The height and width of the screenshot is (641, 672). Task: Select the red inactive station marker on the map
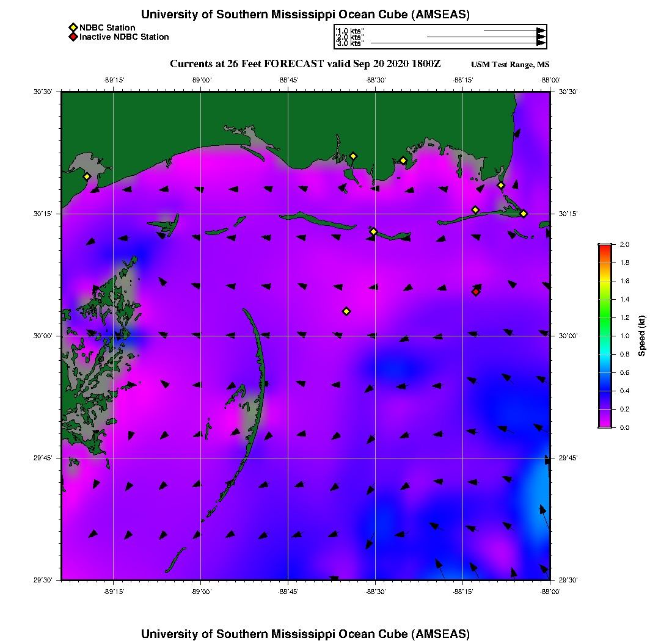pyautogui.click(x=476, y=292)
